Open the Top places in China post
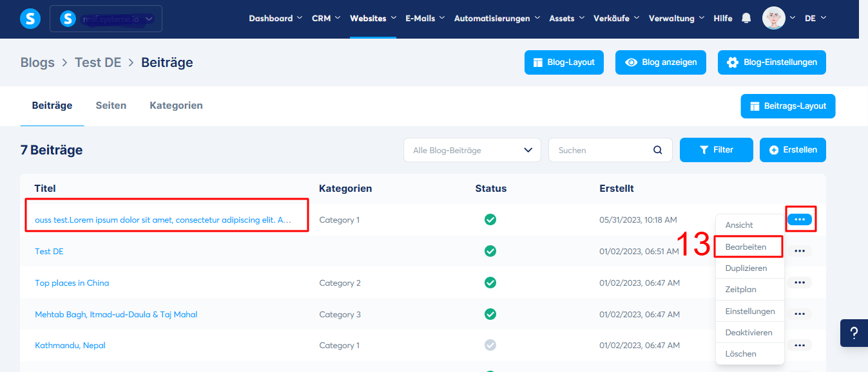Screen dimensions: 868x372 click(72, 283)
